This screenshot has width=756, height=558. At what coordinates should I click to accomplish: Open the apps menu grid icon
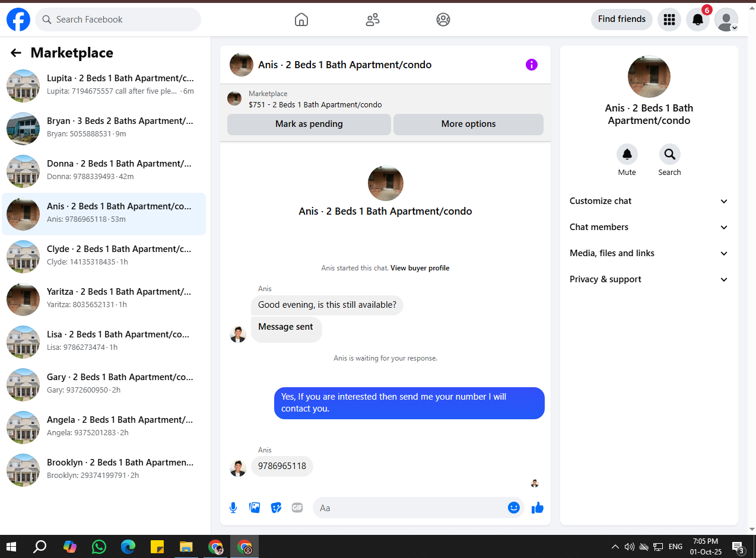[x=669, y=20]
